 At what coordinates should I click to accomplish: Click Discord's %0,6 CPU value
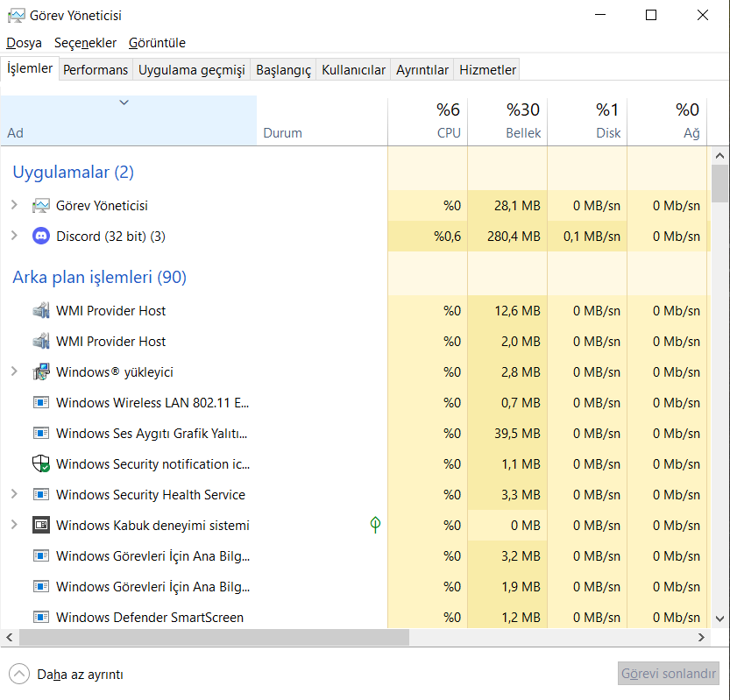click(x=447, y=237)
